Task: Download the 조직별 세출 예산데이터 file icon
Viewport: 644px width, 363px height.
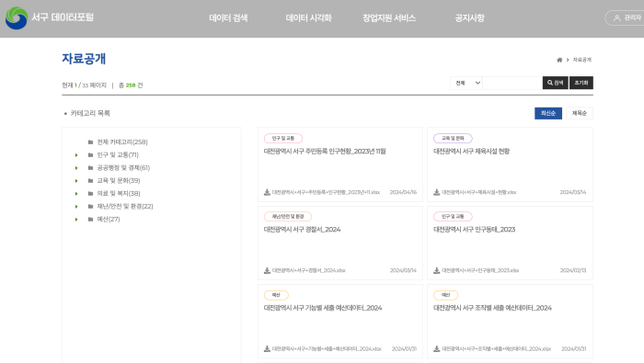Action: point(437,348)
